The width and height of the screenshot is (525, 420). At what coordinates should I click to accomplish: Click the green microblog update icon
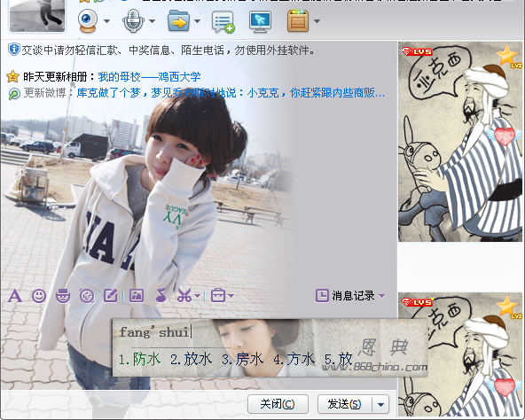14,94
